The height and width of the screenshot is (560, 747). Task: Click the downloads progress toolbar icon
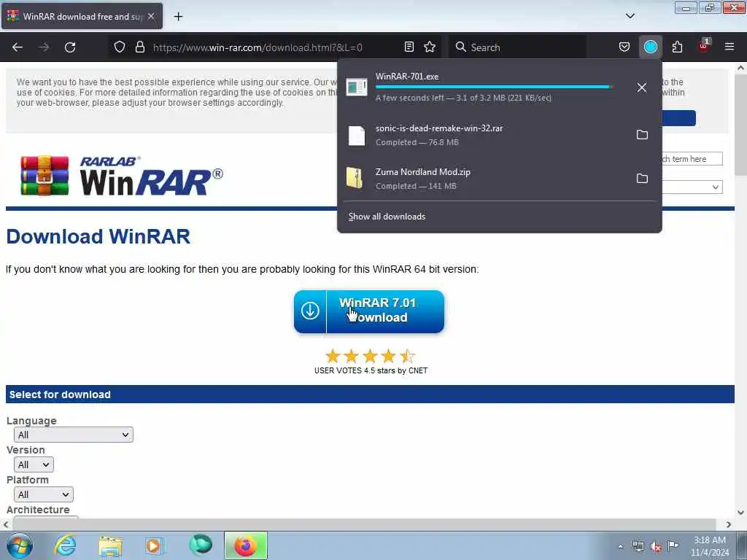(x=650, y=47)
